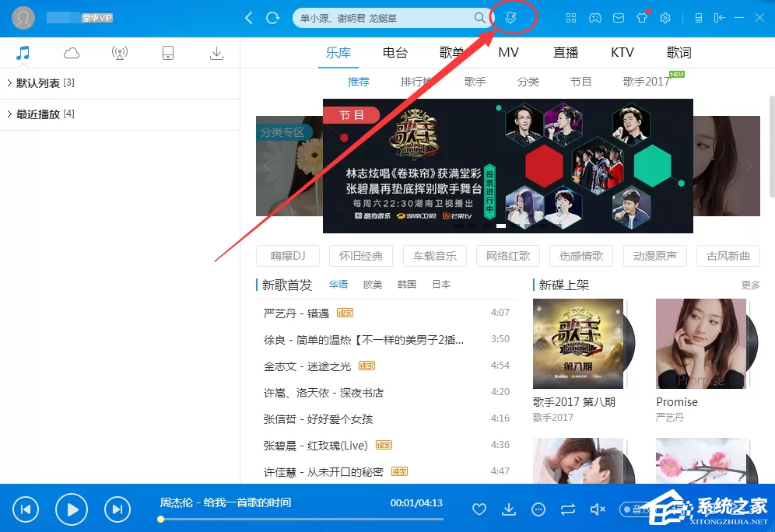Click the 怀旧经典 category button
775x532 pixels.
click(x=361, y=256)
